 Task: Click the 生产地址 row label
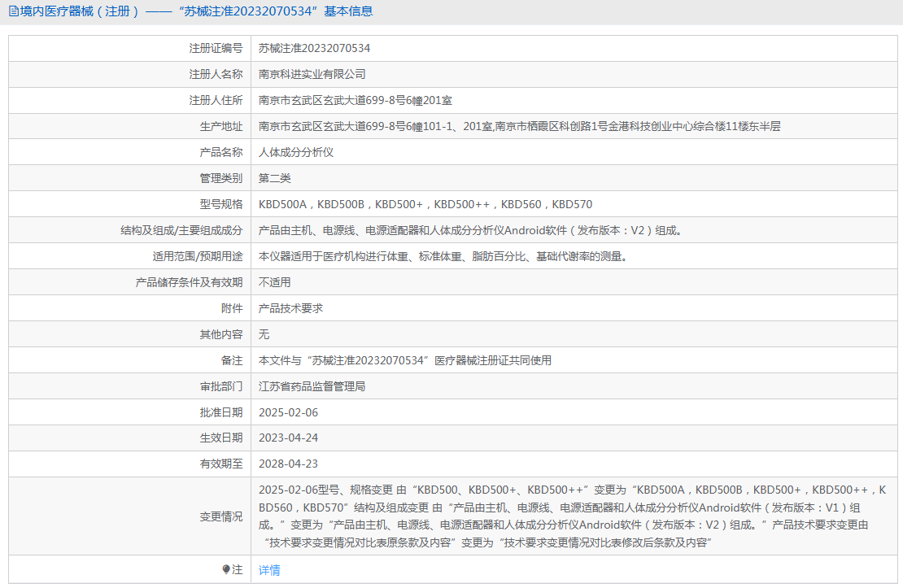coord(221,126)
